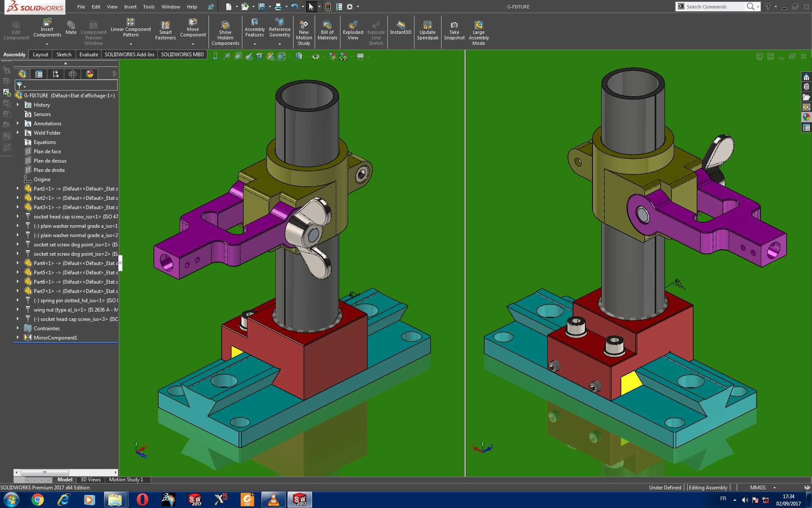Switch to the Motion Study 1 tab
The width and height of the screenshot is (812, 508).
pos(126,480)
